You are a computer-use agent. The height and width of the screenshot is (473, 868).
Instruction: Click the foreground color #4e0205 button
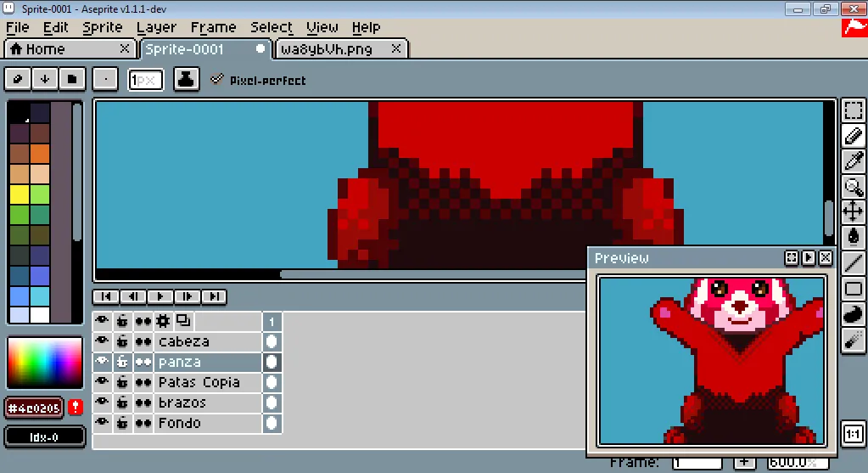pyautogui.click(x=34, y=408)
